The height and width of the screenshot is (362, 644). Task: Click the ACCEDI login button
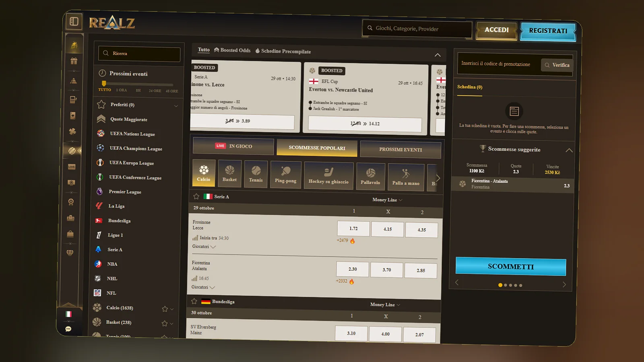pyautogui.click(x=497, y=30)
